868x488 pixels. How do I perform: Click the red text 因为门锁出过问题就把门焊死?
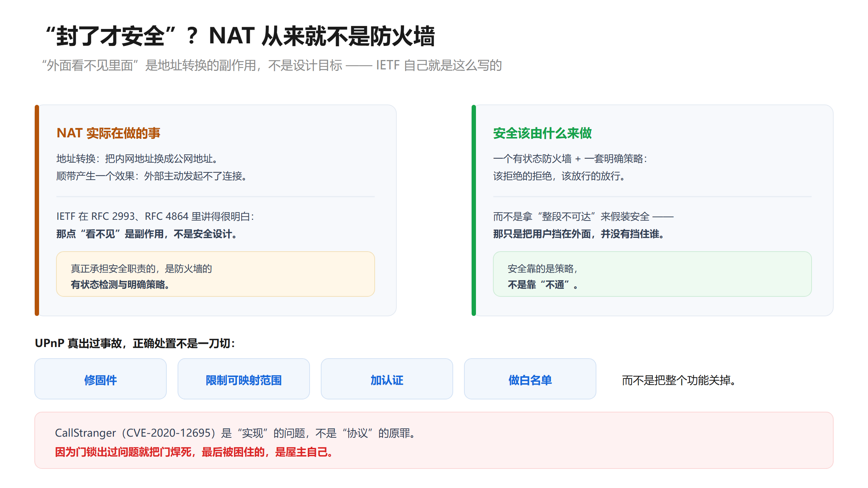click(x=123, y=452)
